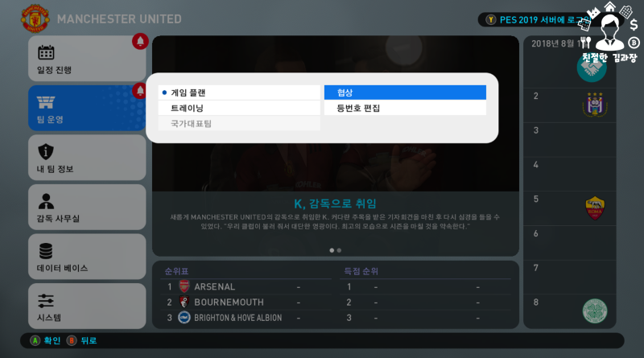Open the 시스템 settings sliders menu
This screenshot has width=644, height=358.
click(87, 306)
